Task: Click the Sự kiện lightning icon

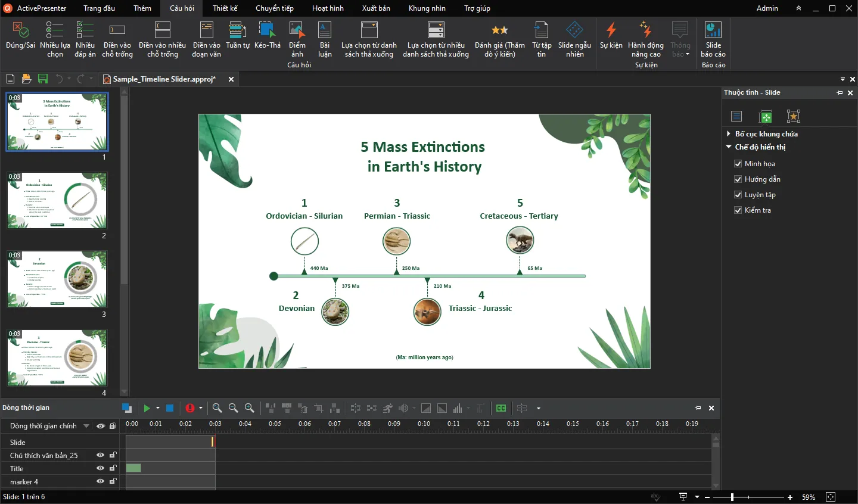Action: (x=611, y=36)
